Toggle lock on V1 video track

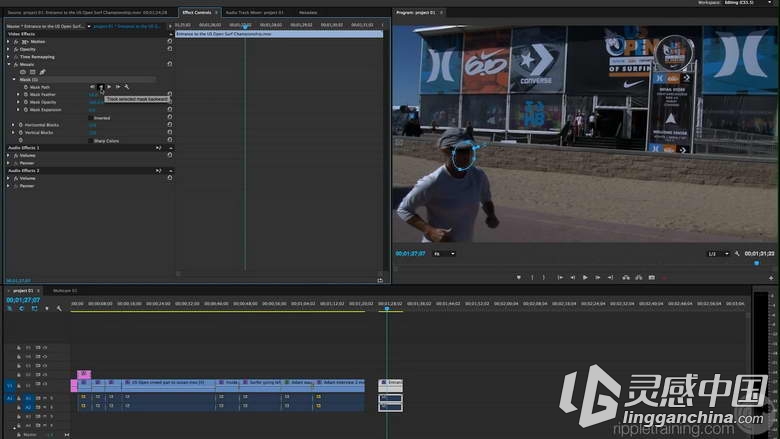(x=19, y=385)
